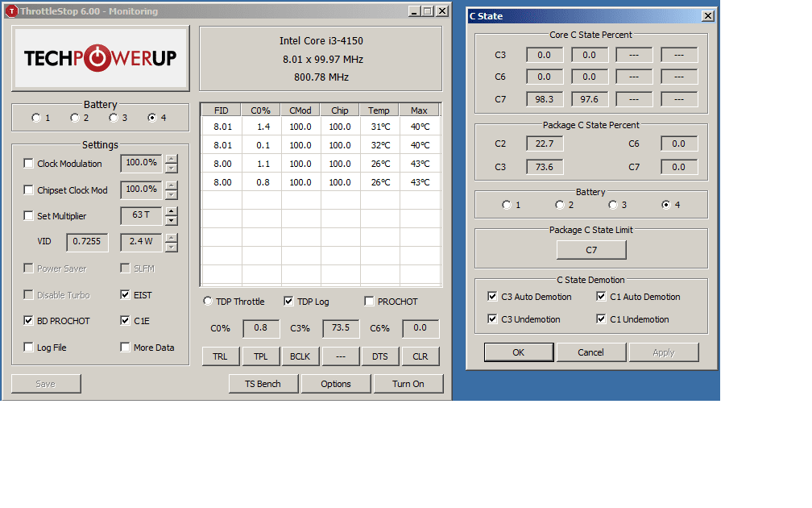
Task: Click the Max column header
Action: (x=419, y=110)
